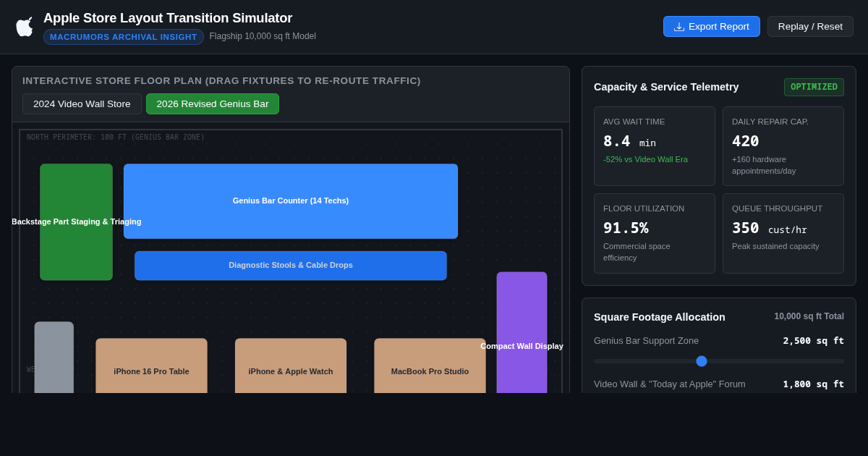Select the Diagnostic Stools & Cable Drops fixture
The image size is (868, 456).
[291, 266]
